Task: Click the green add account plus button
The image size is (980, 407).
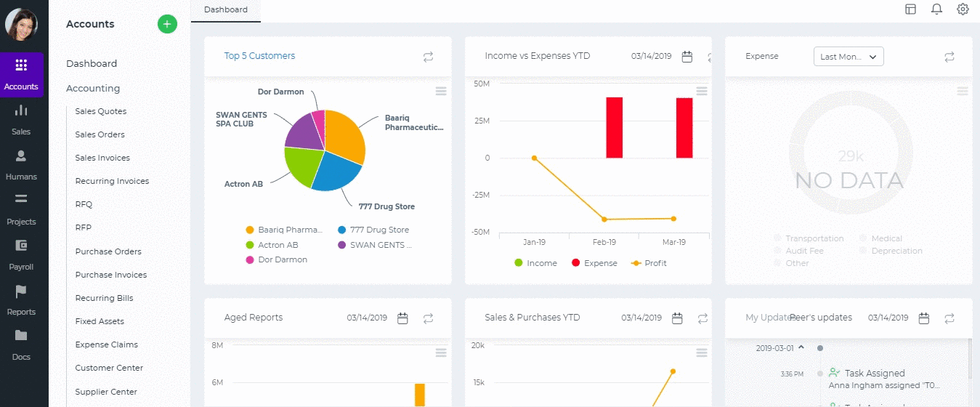Action: (167, 24)
